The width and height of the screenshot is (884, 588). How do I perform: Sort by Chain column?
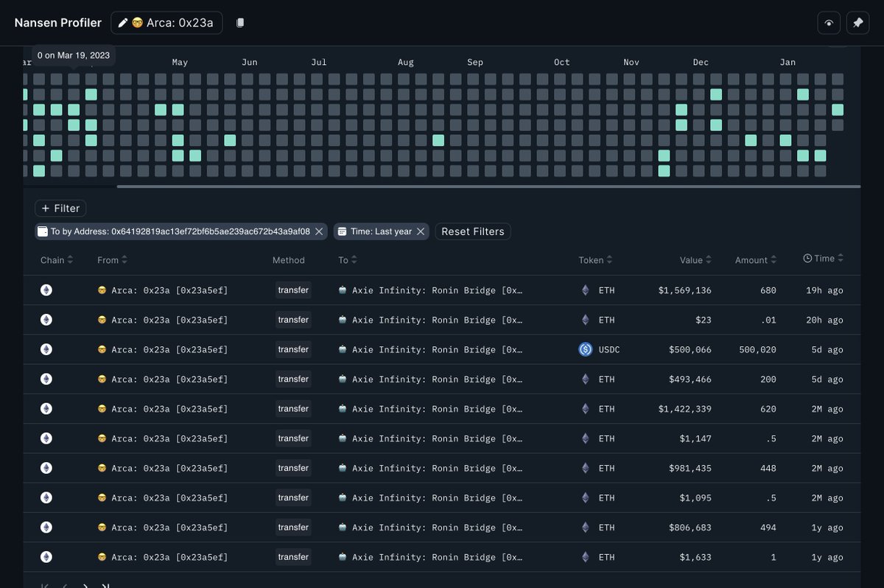click(57, 260)
